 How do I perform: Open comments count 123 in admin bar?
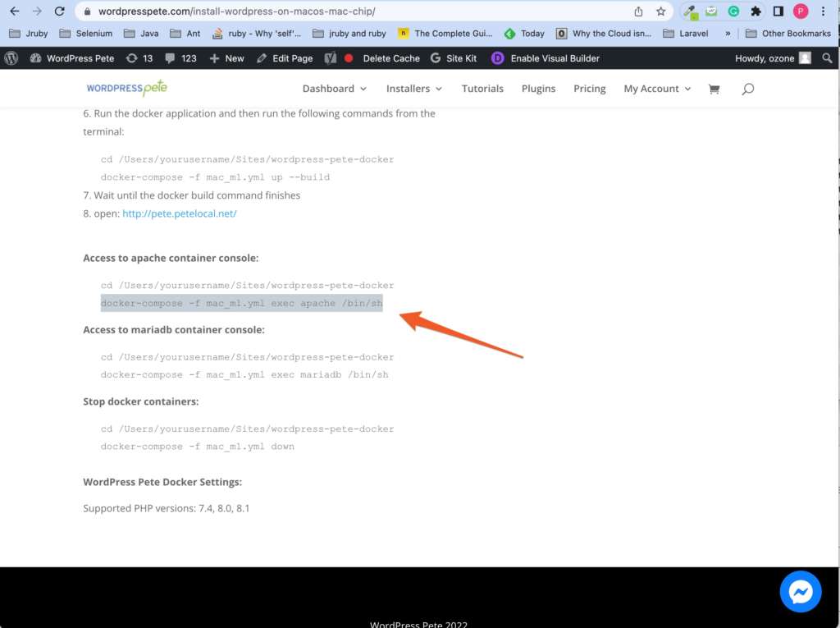[x=180, y=58]
